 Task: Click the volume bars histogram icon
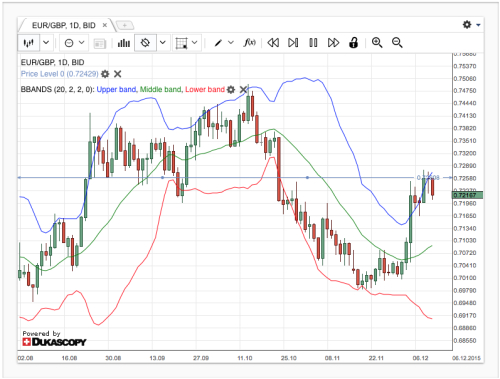coord(124,43)
